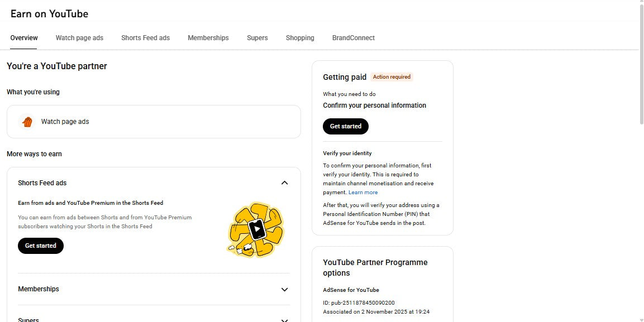Select the Overview tab
The width and height of the screenshot is (644, 322).
(x=23, y=37)
